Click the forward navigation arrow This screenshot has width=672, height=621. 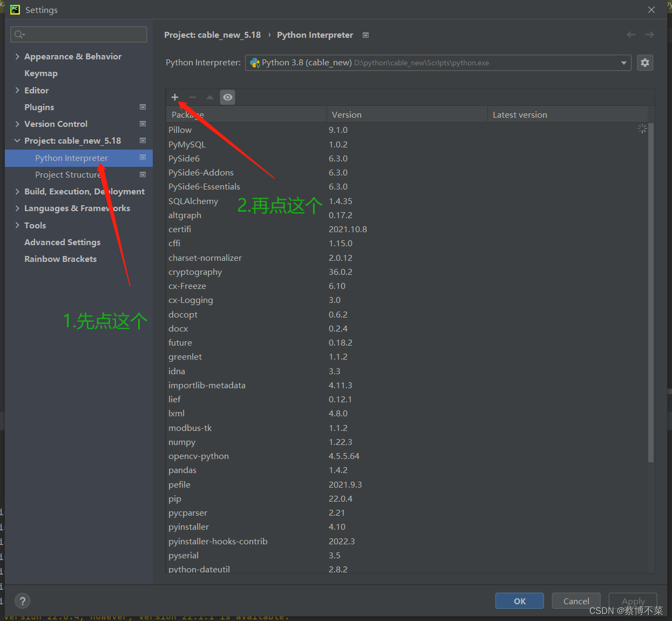click(650, 35)
